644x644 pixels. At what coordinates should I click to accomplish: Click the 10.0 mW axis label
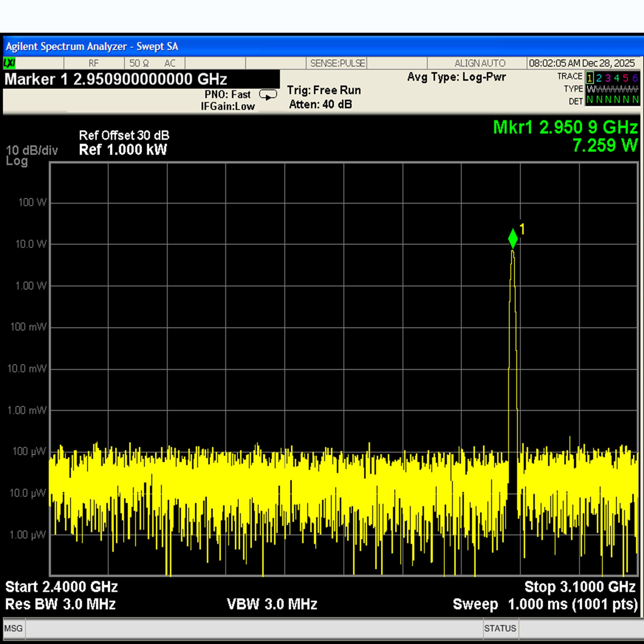tap(27, 369)
